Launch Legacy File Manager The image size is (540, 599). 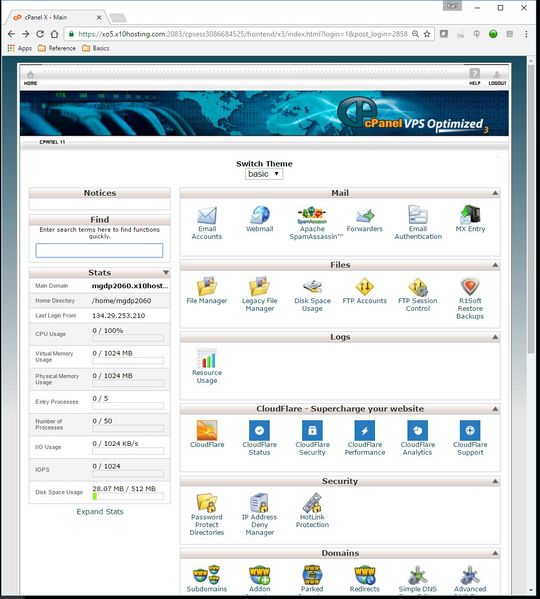[260, 295]
